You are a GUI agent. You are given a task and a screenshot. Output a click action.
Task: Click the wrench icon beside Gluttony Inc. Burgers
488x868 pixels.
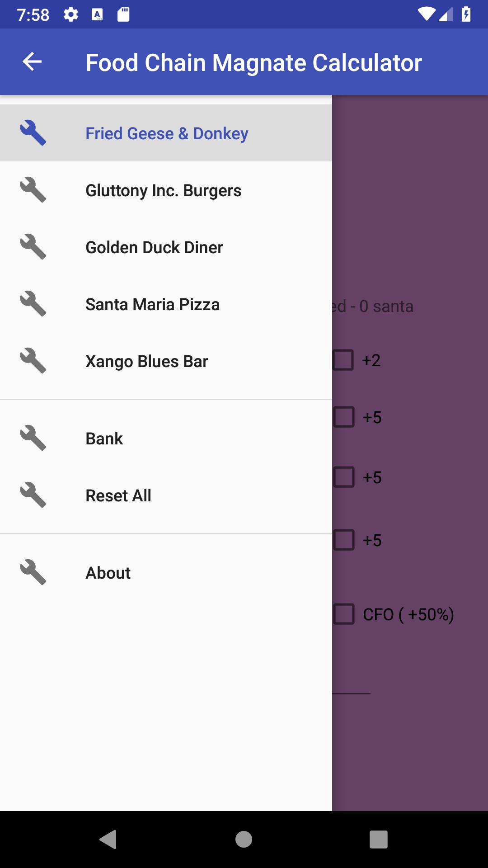click(x=33, y=190)
